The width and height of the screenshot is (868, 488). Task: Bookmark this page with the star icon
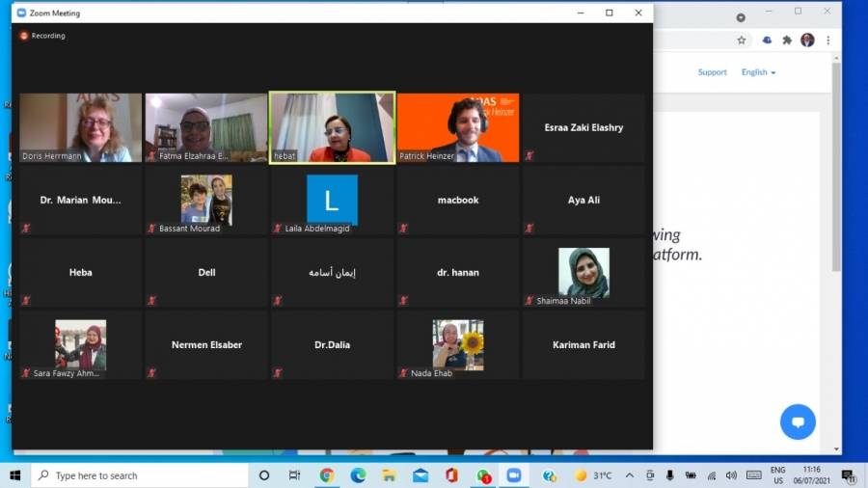click(742, 41)
